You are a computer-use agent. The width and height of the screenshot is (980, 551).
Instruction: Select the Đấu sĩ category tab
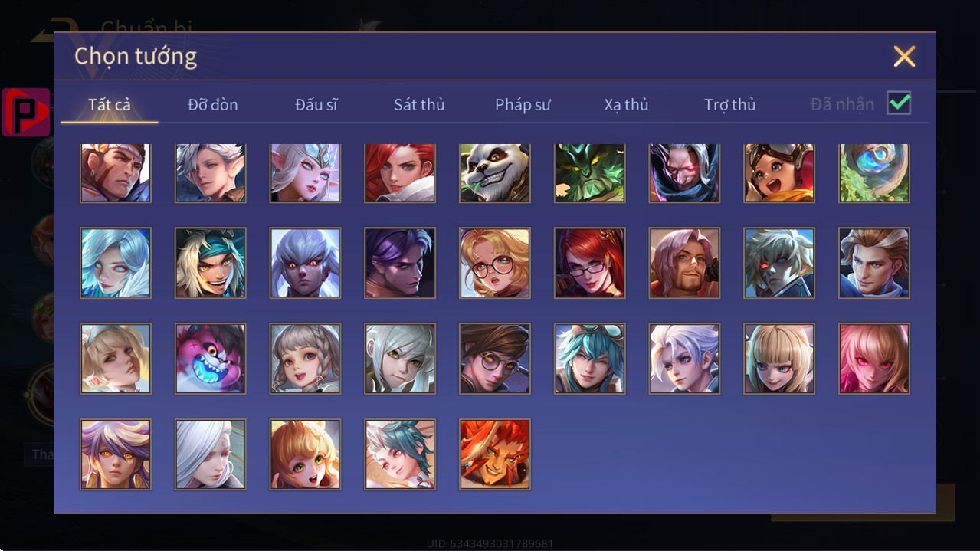coord(316,105)
